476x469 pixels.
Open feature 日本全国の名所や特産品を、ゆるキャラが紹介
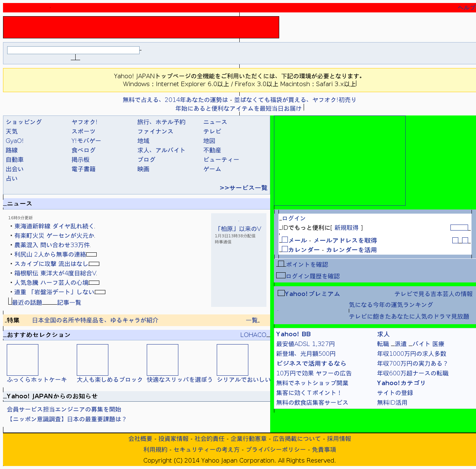(95, 320)
